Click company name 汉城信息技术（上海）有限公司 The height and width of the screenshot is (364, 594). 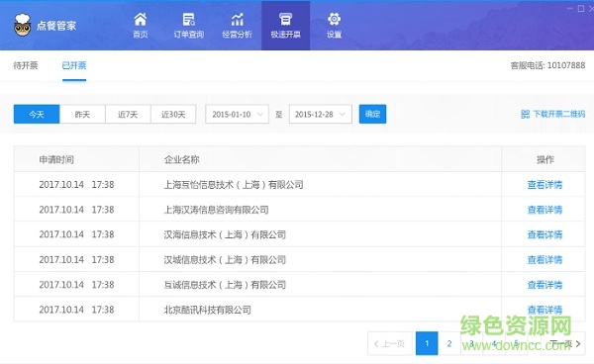[225, 259]
